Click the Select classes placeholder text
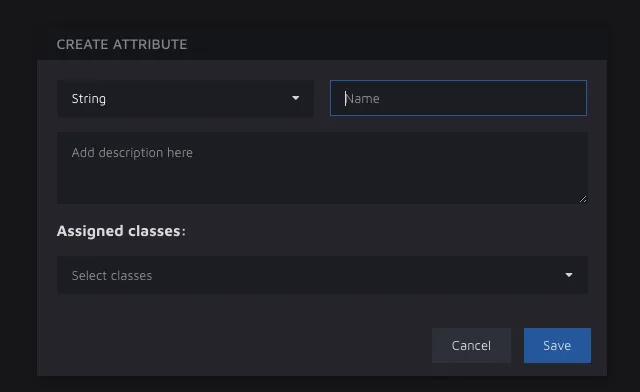Viewport: 640px width, 392px height. [x=112, y=276]
